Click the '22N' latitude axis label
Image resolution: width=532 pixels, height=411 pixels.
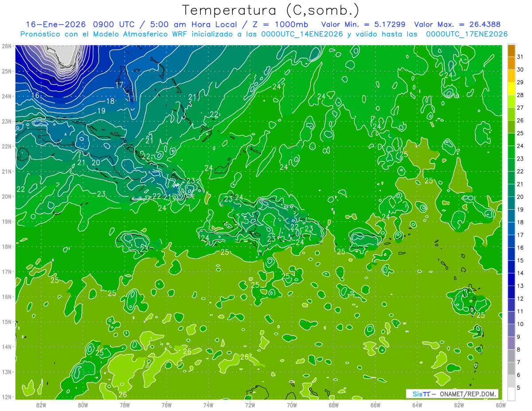(7, 146)
